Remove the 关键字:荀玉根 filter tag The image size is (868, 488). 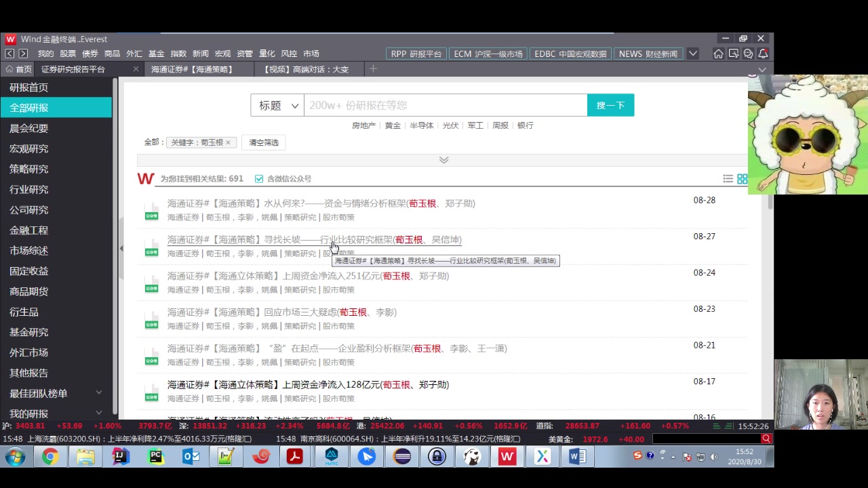coord(228,142)
